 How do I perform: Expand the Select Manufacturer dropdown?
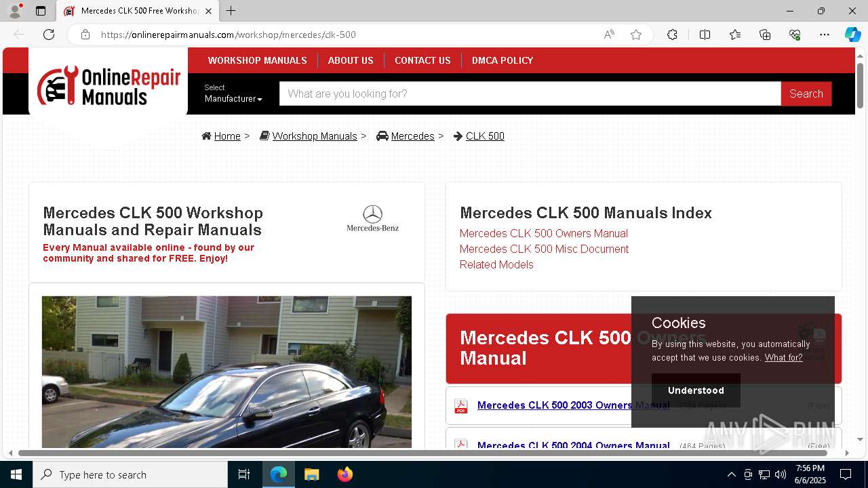point(233,94)
